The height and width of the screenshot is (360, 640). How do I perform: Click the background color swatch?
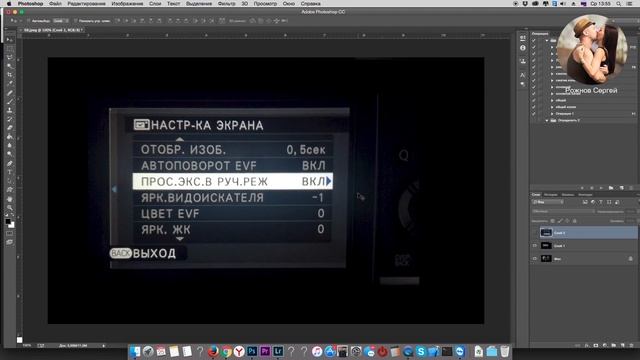pos(12,225)
